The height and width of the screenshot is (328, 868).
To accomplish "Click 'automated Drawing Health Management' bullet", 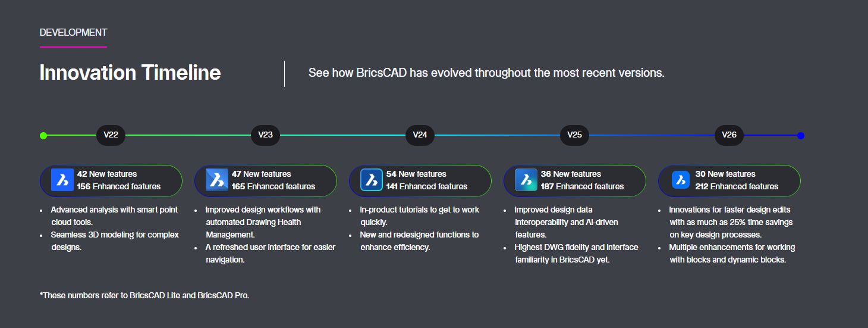I will coord(263,222).
